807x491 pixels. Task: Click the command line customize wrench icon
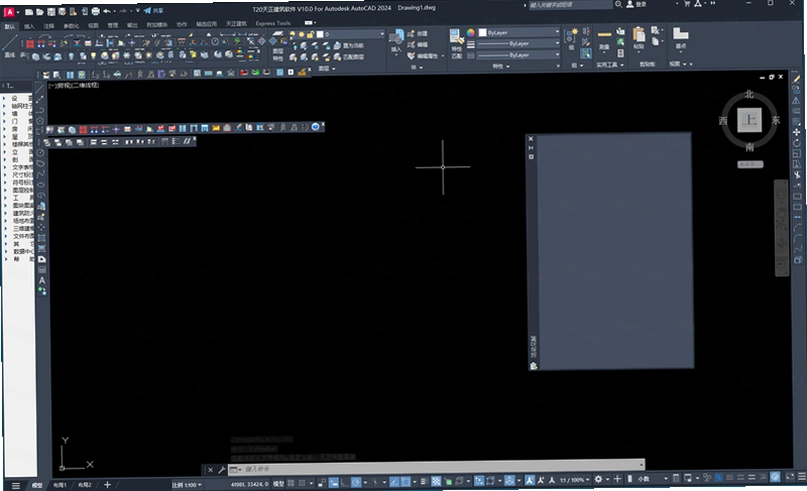click(221, 469)
